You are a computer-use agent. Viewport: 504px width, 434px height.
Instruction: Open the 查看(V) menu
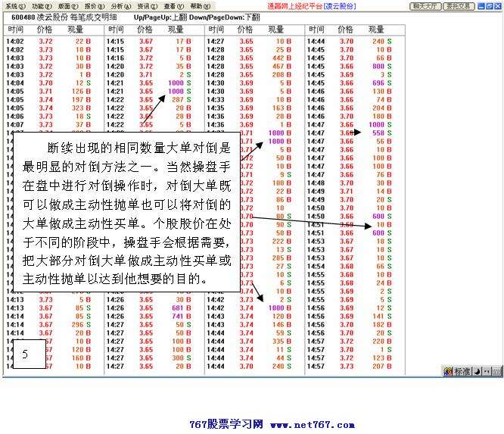[x=173, y=5]
